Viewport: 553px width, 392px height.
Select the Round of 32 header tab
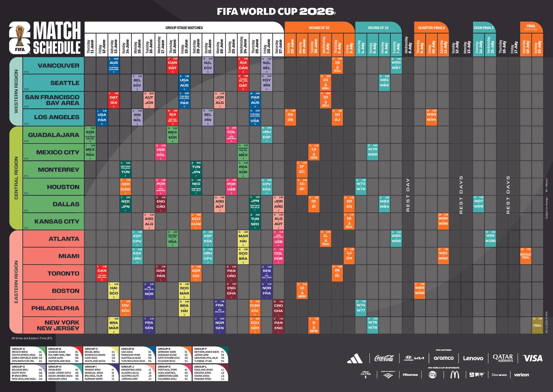pos(319,28)
